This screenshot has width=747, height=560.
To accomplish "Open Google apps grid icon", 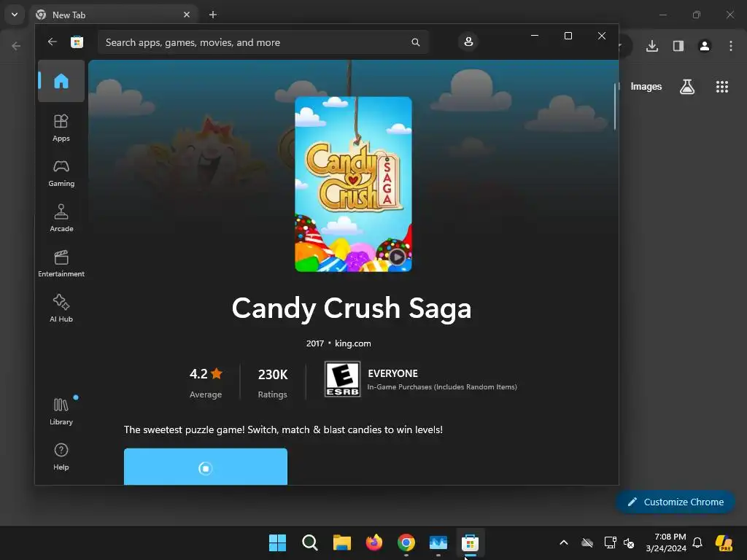I will point(721,87).
